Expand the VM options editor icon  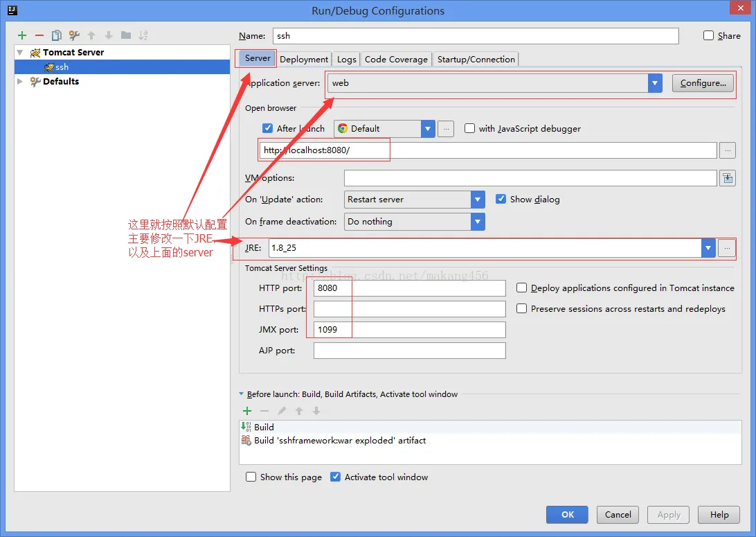728,178
